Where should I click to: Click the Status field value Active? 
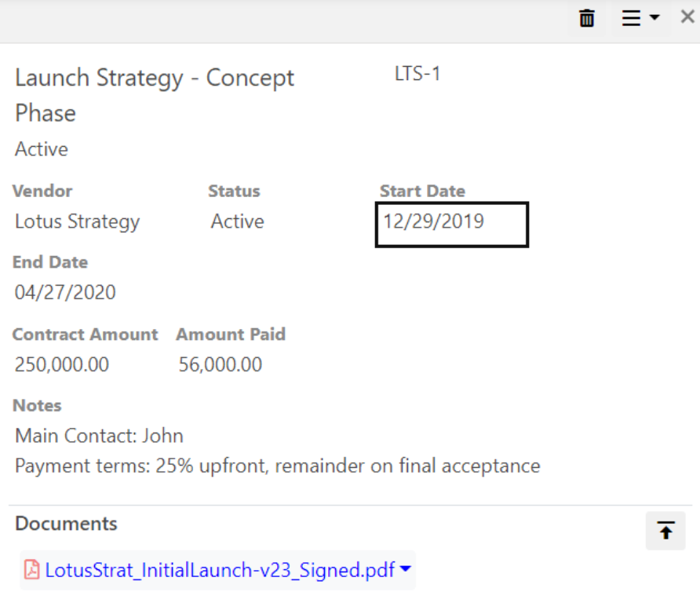(x=237, y=221)
